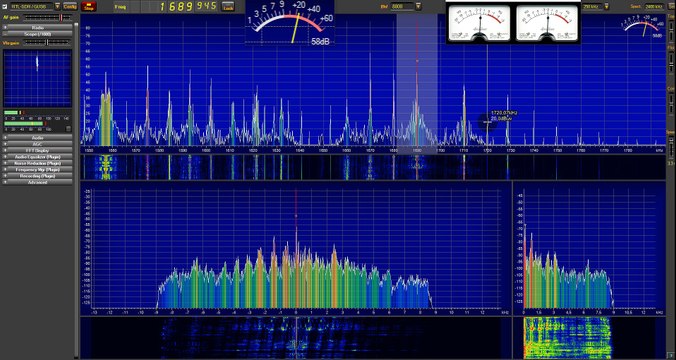Expand the AGC panel
676x360 pixels.
pyautogui.click(x=38, y=144)
